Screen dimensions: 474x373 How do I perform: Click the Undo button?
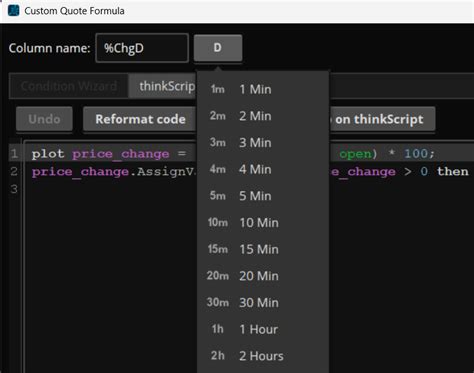point(44,119)
